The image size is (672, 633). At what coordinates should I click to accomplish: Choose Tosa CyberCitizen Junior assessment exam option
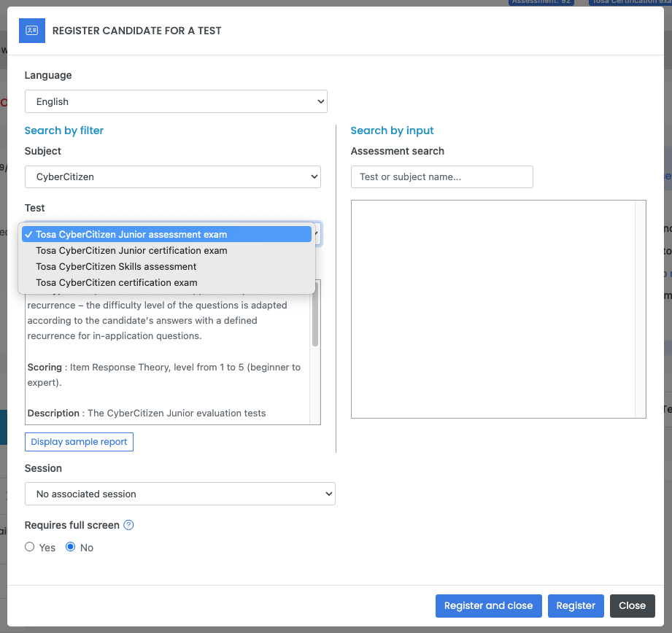(166, 234)
